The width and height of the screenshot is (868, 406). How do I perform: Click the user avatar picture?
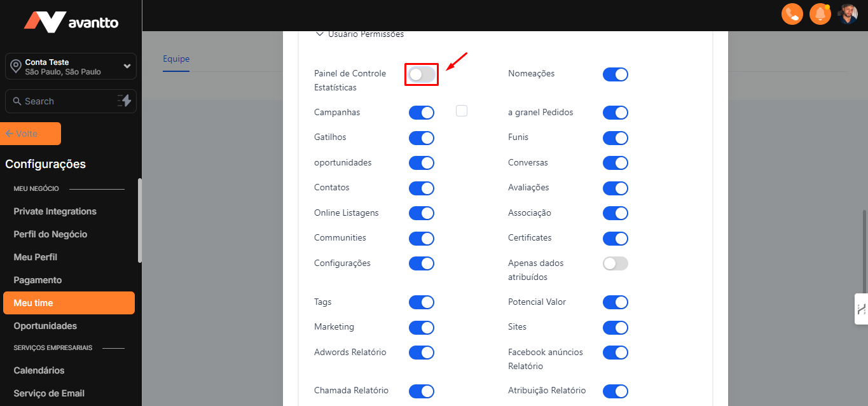pyautogui.click(x=848, y=14)
